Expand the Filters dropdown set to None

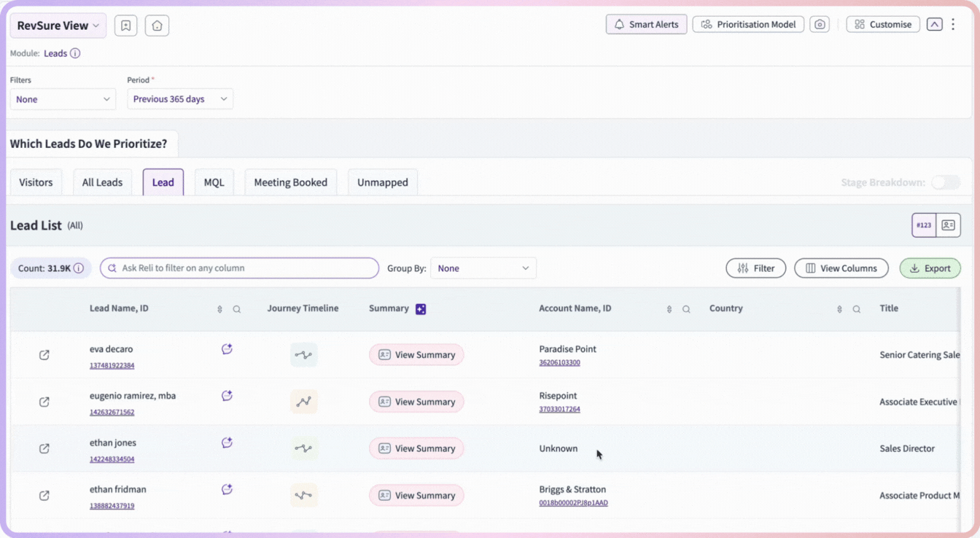(x=63, y=99)
